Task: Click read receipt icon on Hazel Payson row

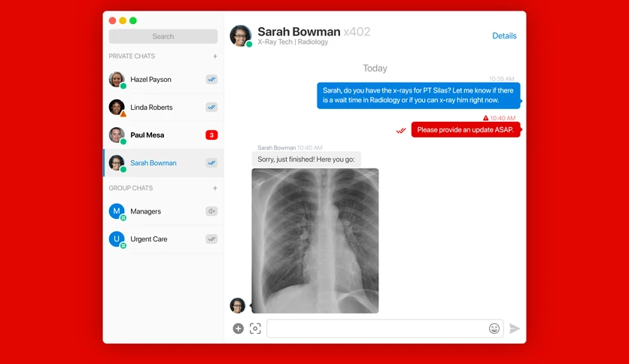Action: 211,80
